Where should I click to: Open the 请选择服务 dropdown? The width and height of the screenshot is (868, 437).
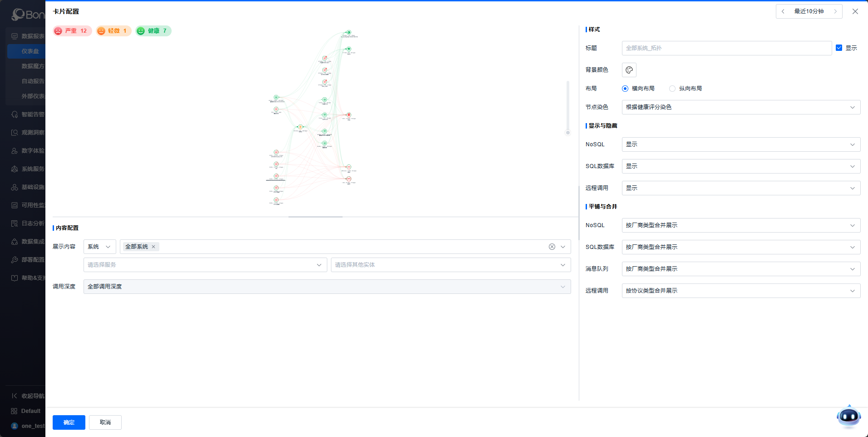(x=205, y=265)
